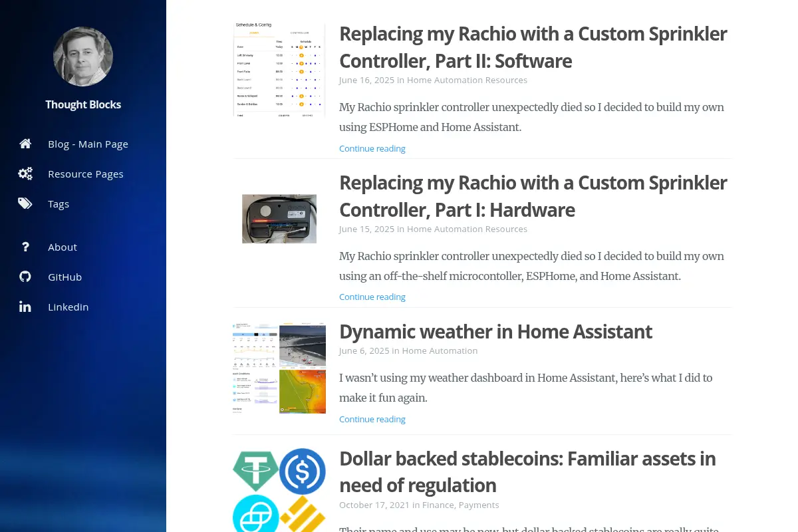Click the June 6, 2025 date text
The height and width of the screenshot is (532, 798).
364,350
